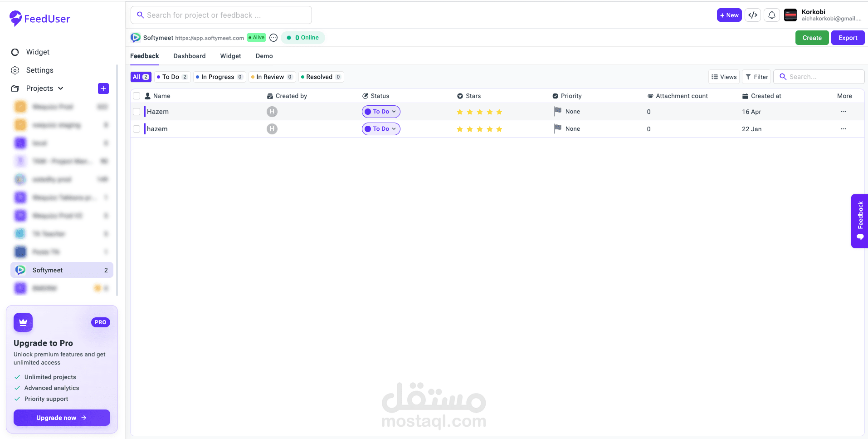Click the Korkobi profile avatar
Viewport: 868px width, 439px height.
pos(790,15)
